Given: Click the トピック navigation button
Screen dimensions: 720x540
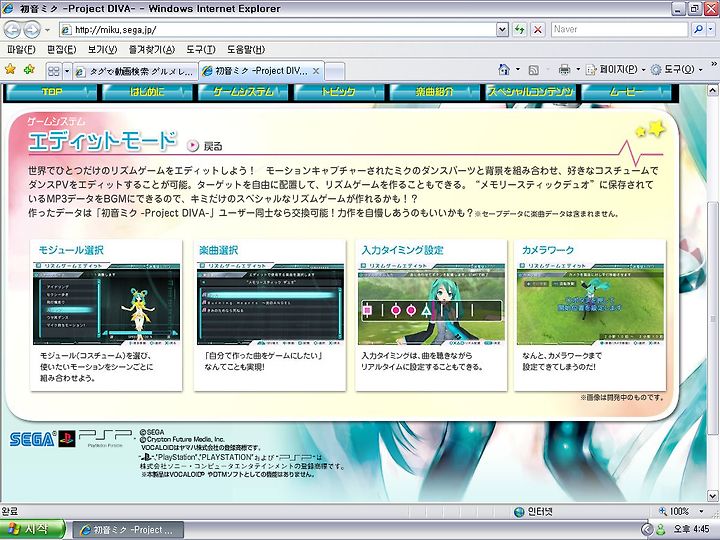Looking at the screenshot, I should [338, 92].
